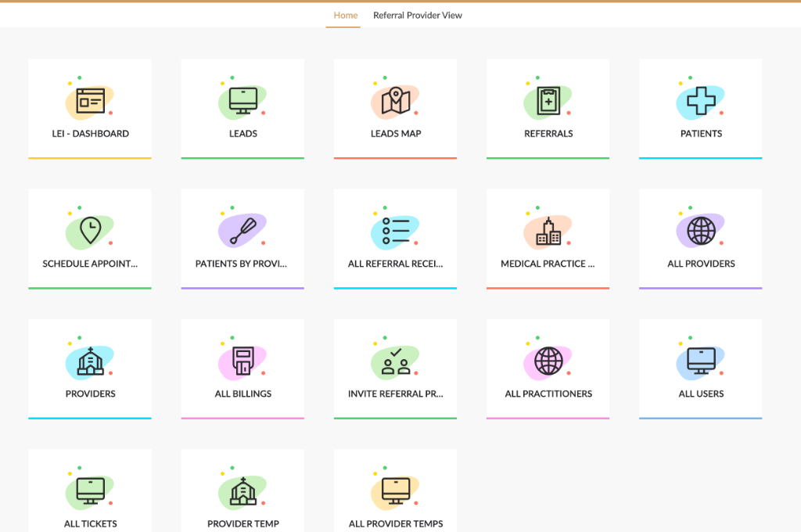
Task: Select the ALL PRACTITIONERS label
Action: click(x=548, y=394)
